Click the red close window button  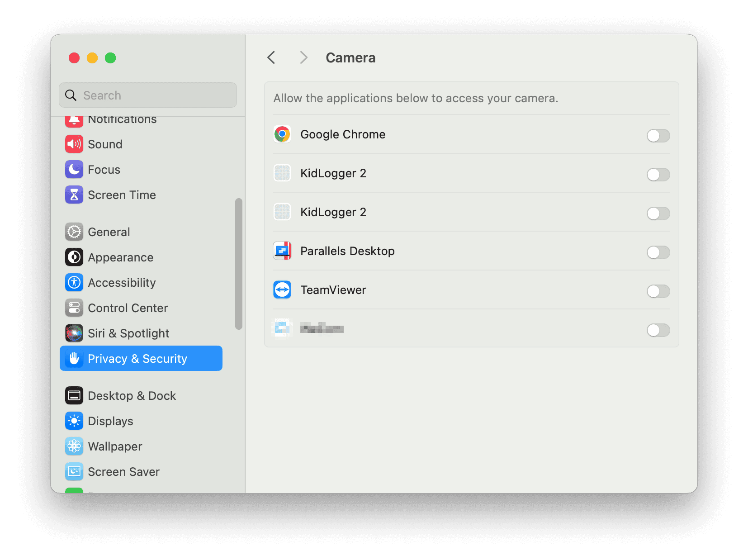(x=74, y=58)
